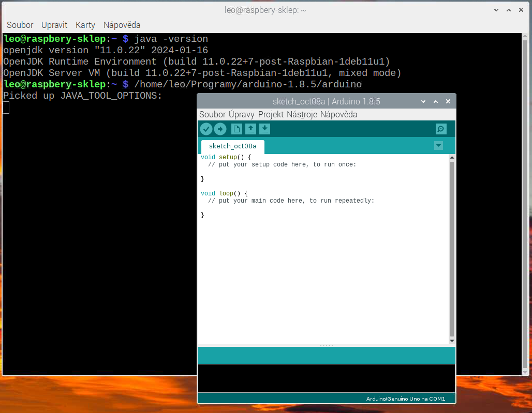The image size is (532, 413).
Task: Open Arduino Nápověda menu
Action: coord(338,115)
